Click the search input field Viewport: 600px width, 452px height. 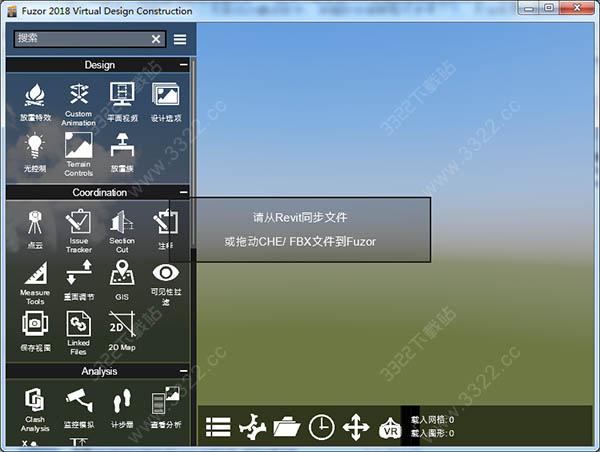82,39
